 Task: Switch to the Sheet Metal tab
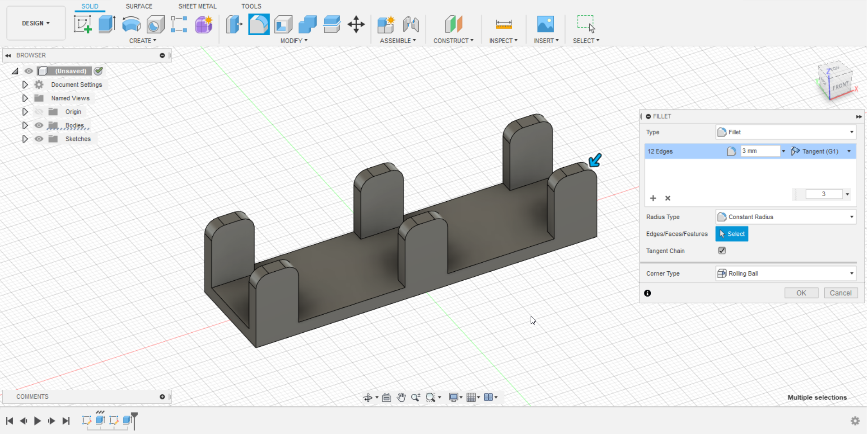(197, 6)
